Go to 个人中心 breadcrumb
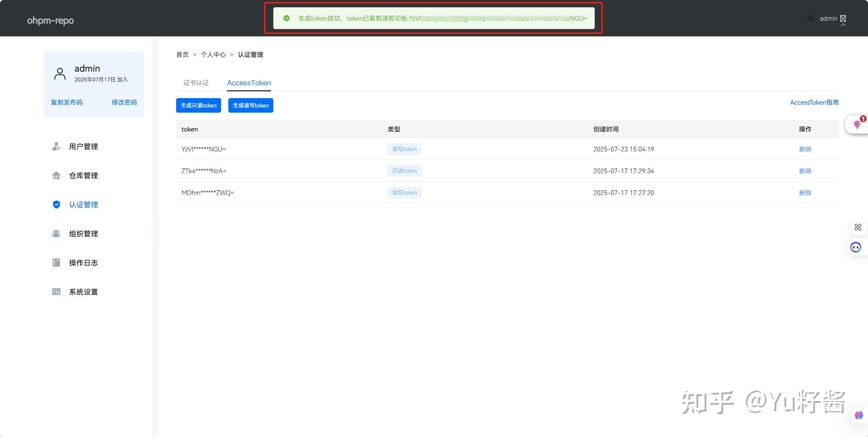Screen dimensions: 868x437 pyautogui.click(x=213, y=55)
